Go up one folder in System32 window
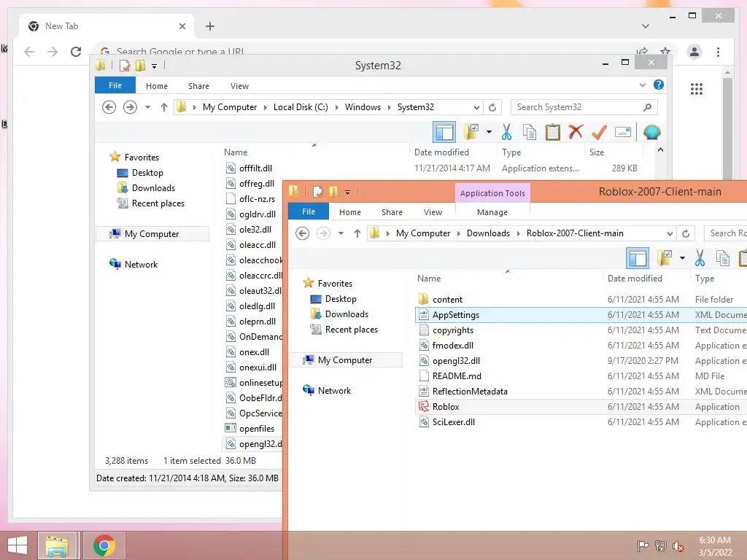Viewport: 747px width, 560px height. point(164,107)
